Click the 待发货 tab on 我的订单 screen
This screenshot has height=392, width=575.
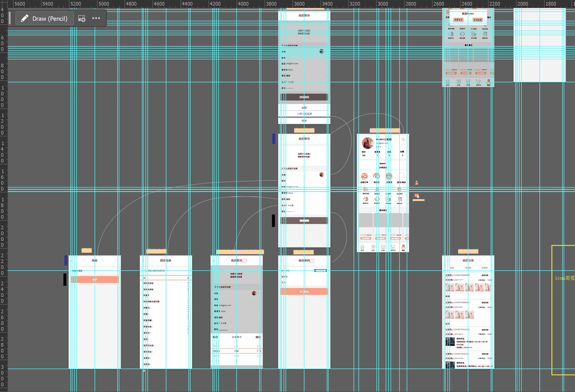coord(468,268)
